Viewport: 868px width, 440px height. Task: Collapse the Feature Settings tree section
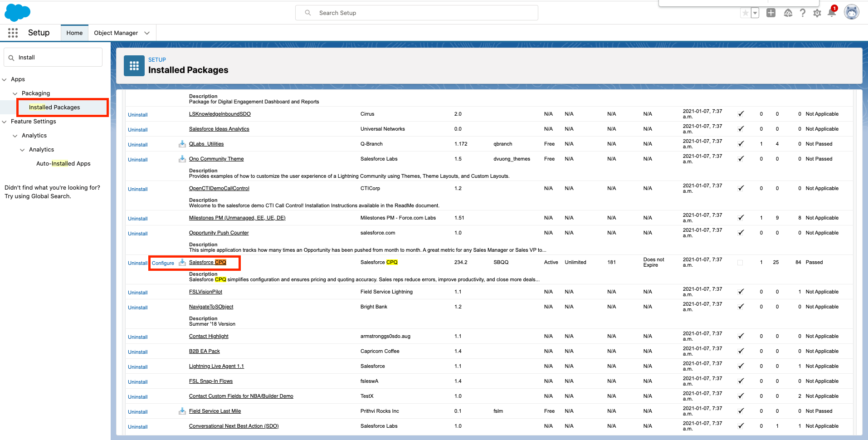5,122
